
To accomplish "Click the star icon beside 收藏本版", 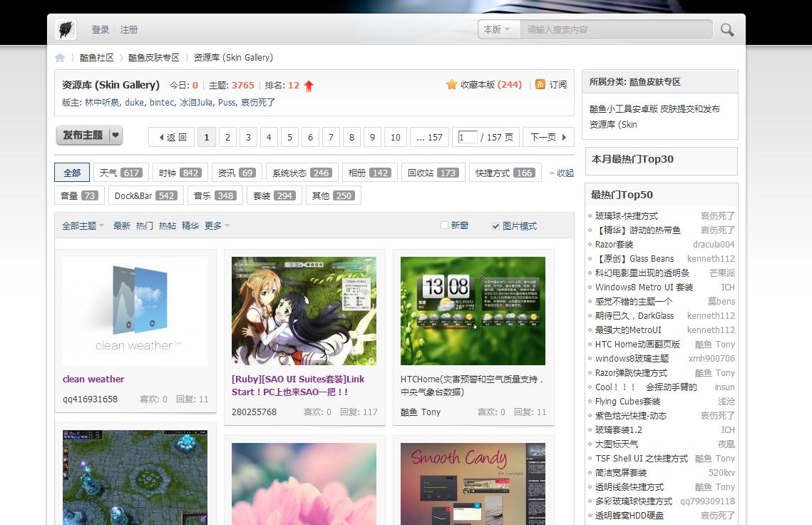I will (x=451, y=84).
